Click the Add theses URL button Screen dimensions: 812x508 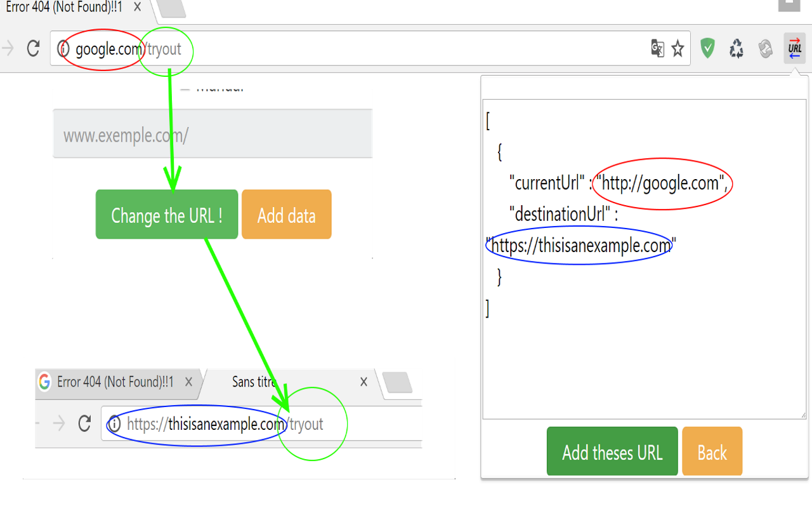pyautogui.click(x=612, y=451)
